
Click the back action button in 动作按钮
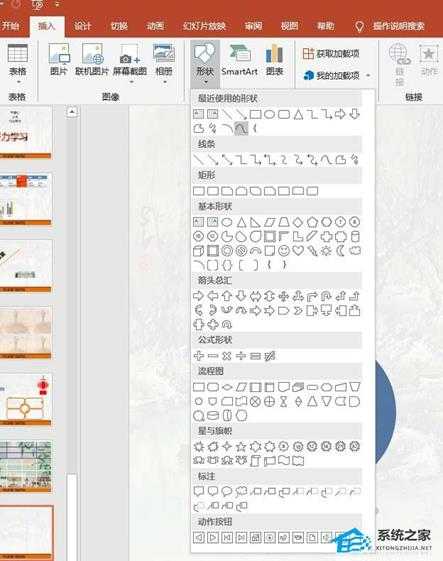tap(199, 537)
